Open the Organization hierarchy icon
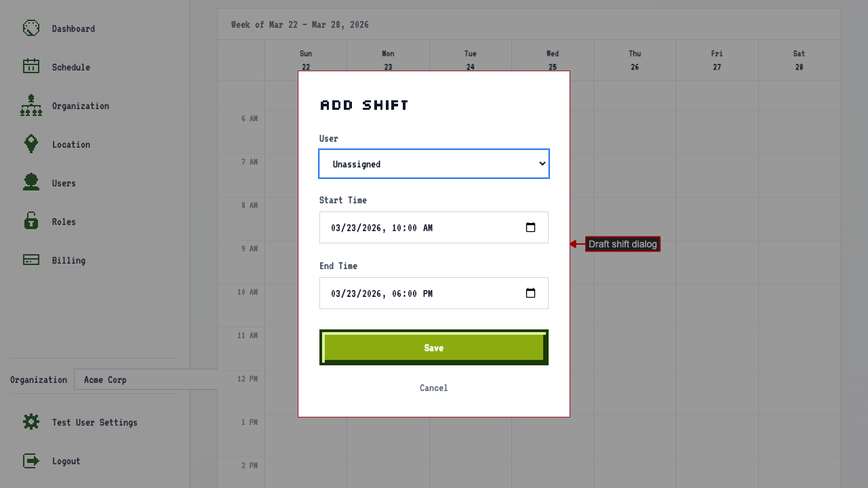The image size is (868, 488). click(31, 105)
